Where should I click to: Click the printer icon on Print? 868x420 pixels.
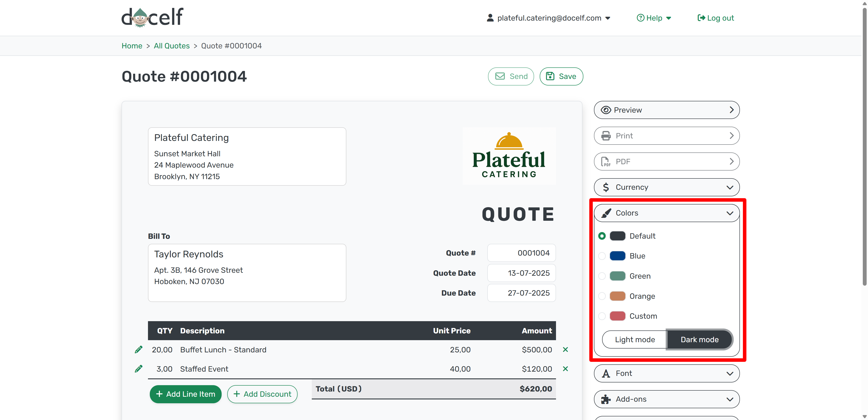(606, 136)
